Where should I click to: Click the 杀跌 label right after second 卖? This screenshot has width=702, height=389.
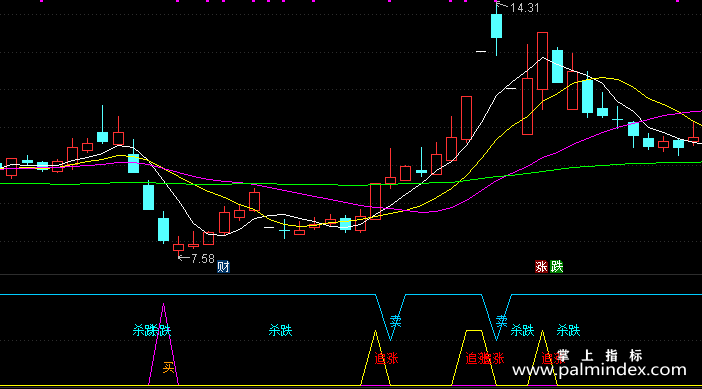(x=522, y=331)
